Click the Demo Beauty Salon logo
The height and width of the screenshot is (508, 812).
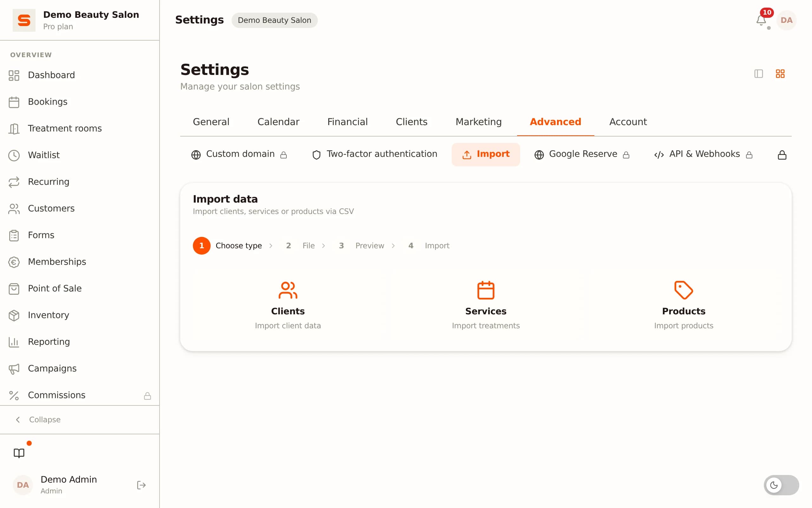[24, 20]
